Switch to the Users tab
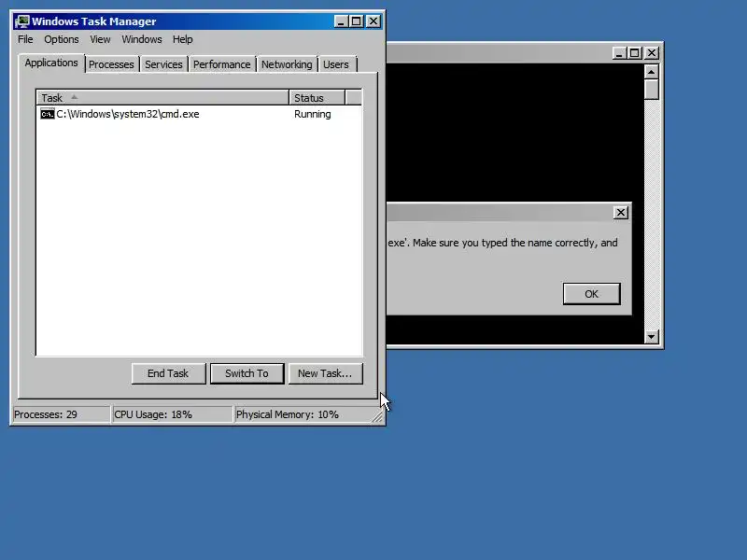 [336, 64]
